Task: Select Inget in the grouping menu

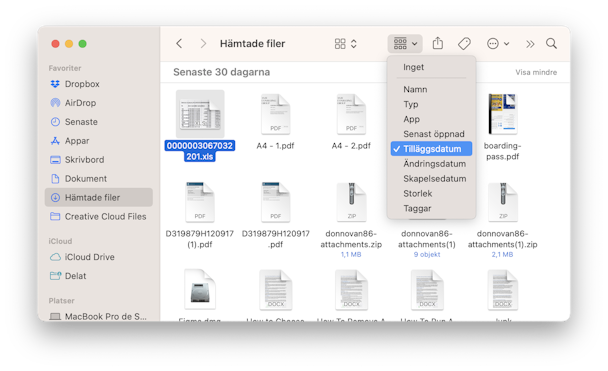Action: point(431,67)
